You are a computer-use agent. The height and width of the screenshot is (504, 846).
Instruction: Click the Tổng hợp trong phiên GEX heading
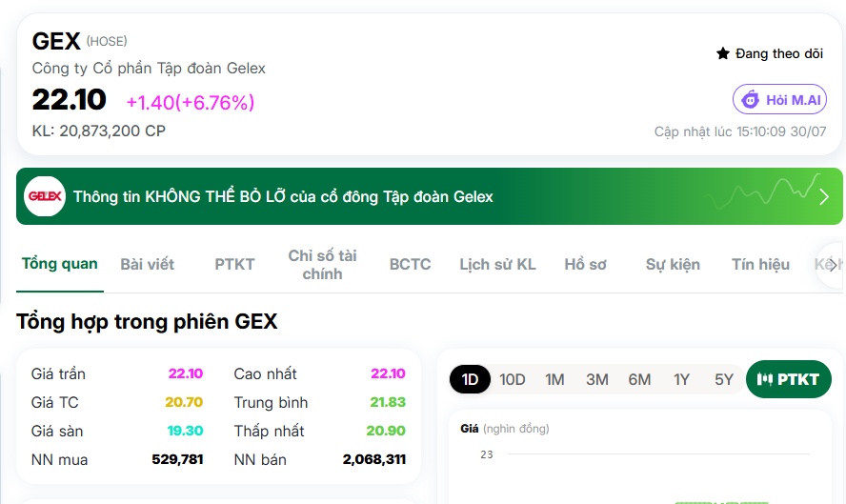(x=147, y=322)
